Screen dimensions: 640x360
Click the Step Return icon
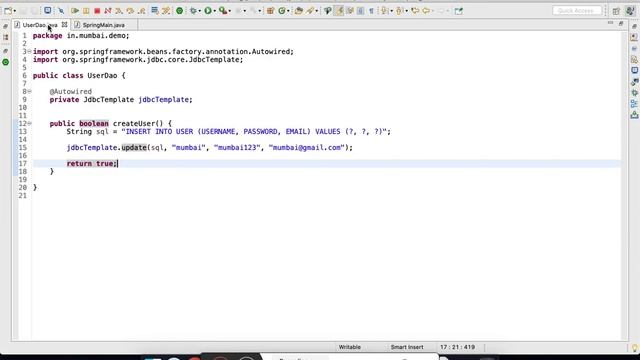[142, 11]
